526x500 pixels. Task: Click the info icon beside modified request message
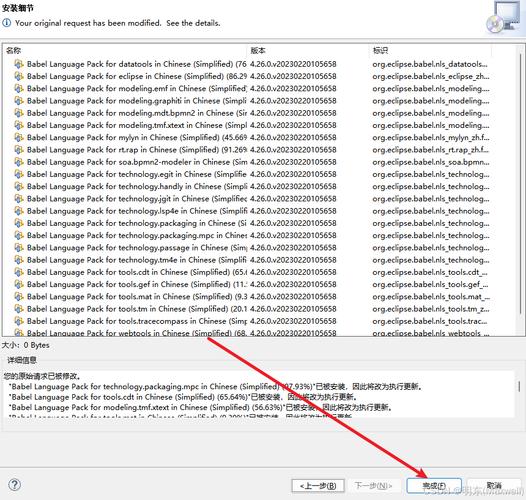pyautogui.click(x=6, y=23)
